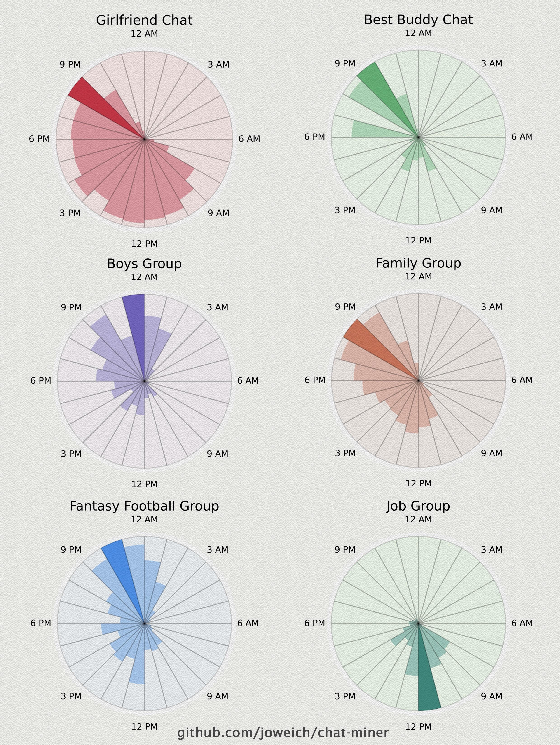Viewport: 560px width, 745px height.
Task: Click the github.com/joweich/chat-miner link
Action: 283,732
